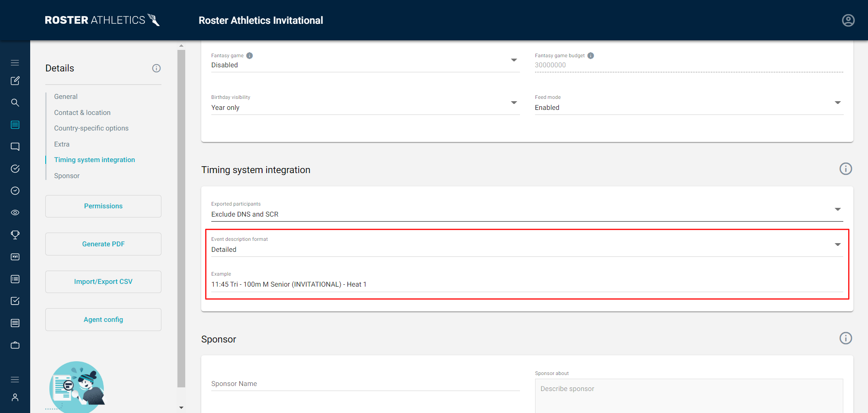Open the Feed mode dropdown
The image size is (868, 413).
pyautogui.click(x=838, y=103)
